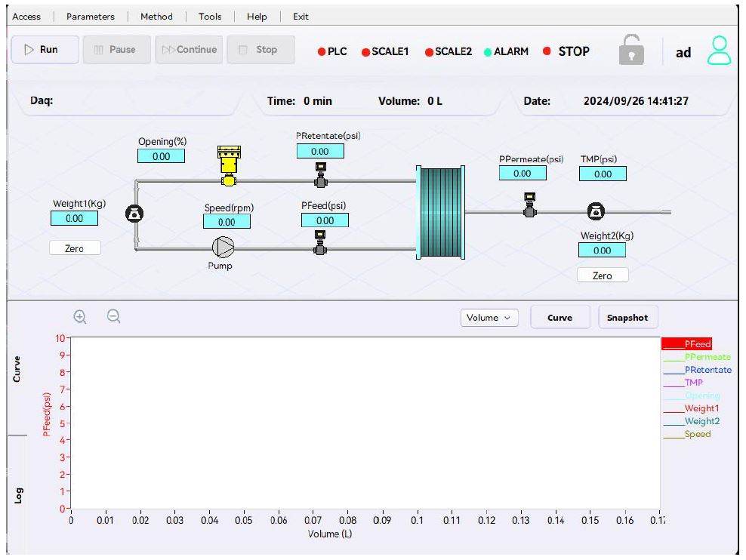This screenshot has width=746, height=560.
Task: Select the PPermeate legend entry
Action: (697, 357)
